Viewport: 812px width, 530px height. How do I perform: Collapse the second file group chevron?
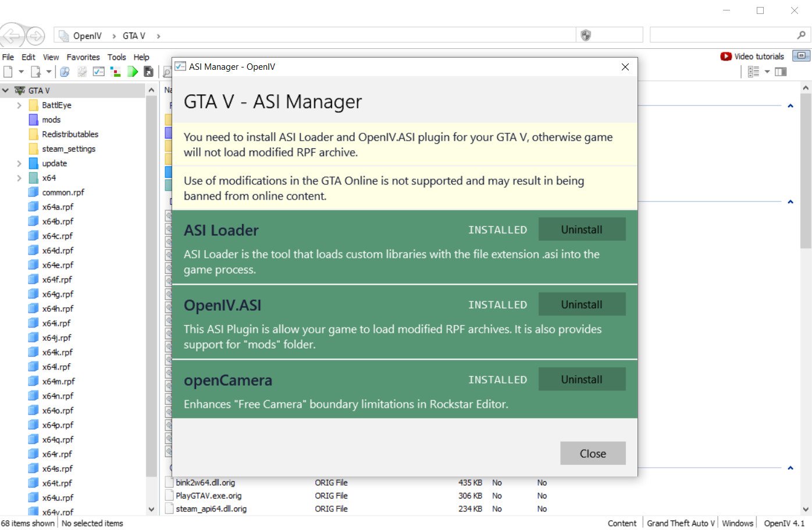(790, 202)
